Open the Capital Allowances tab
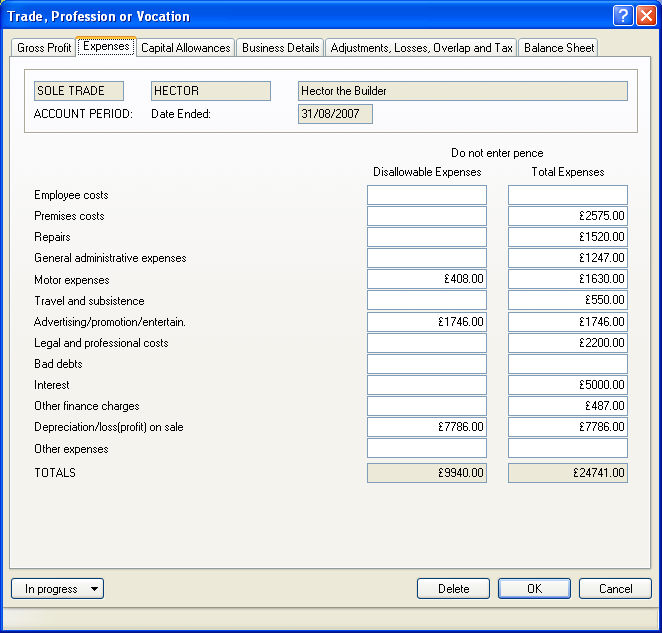Screen dimensions: 662x633 (x=186, y=48)
